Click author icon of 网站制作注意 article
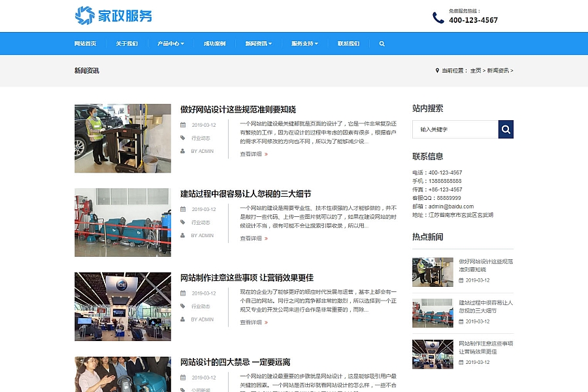 click(x=183, y=319)
